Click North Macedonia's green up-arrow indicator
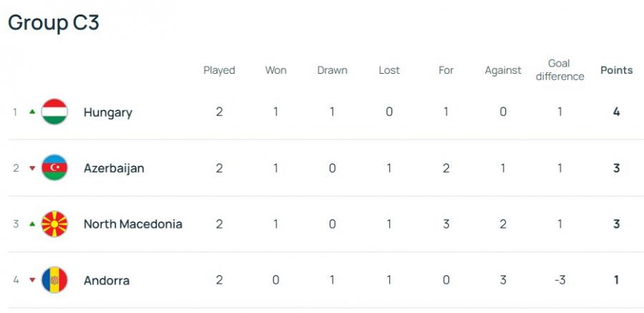 tap(31, 223)
